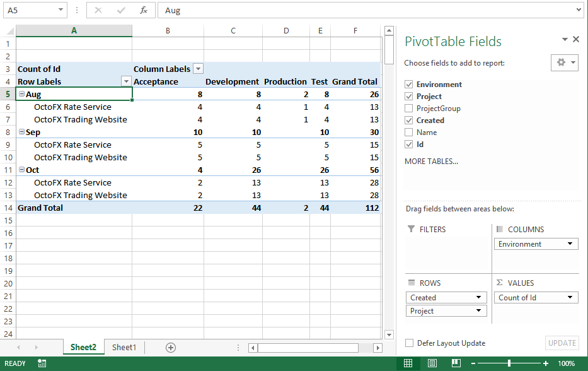Image resolution: width=588 pixels, height=371 pixels.
Task: Uncheck the Environment field
Action: [x=409, y=85]
